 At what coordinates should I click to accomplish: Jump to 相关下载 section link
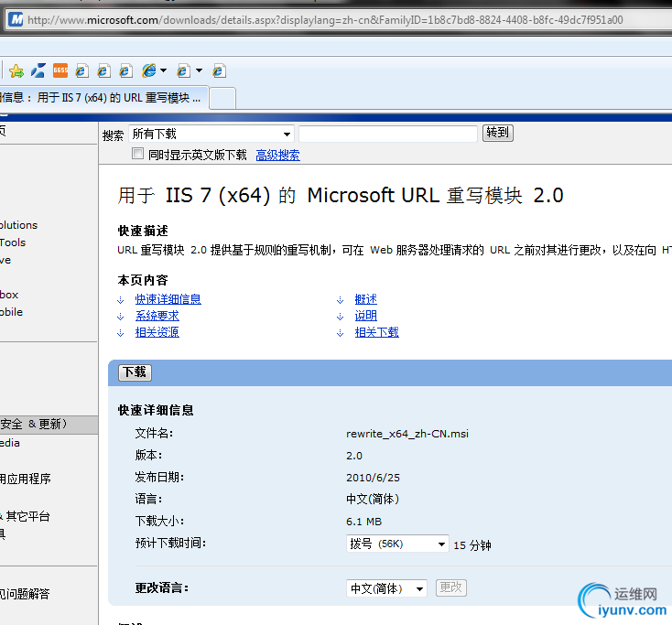376,332
